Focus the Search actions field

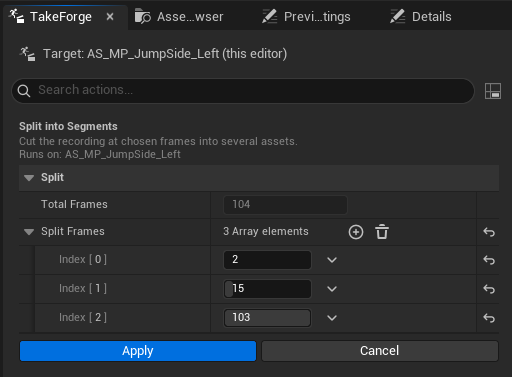[243, 90]
